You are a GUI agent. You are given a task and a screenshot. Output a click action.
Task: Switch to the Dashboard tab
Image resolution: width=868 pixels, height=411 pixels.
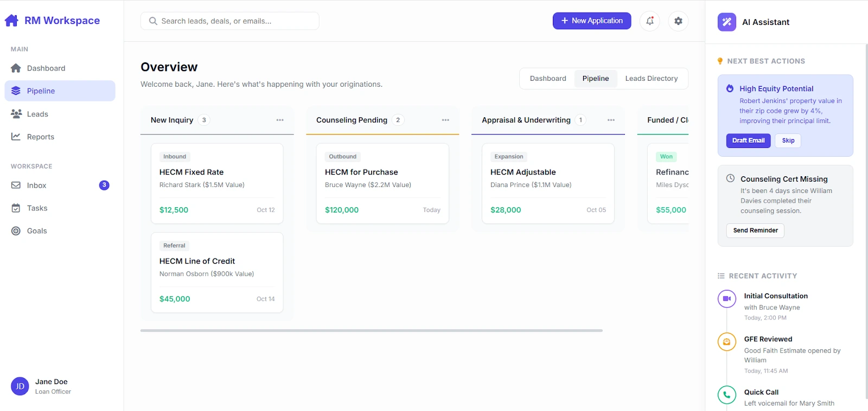pyautogui.click(x=547, y=79)
